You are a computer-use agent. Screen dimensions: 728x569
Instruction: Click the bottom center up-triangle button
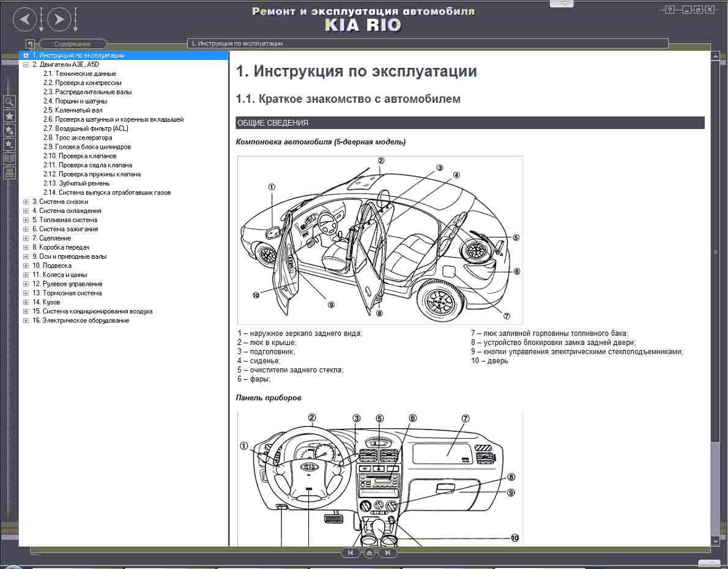pos(369,552)
